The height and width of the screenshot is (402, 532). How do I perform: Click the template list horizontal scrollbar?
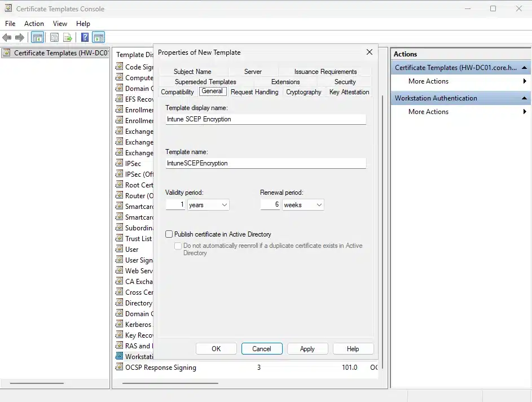(x=169, y=383)
